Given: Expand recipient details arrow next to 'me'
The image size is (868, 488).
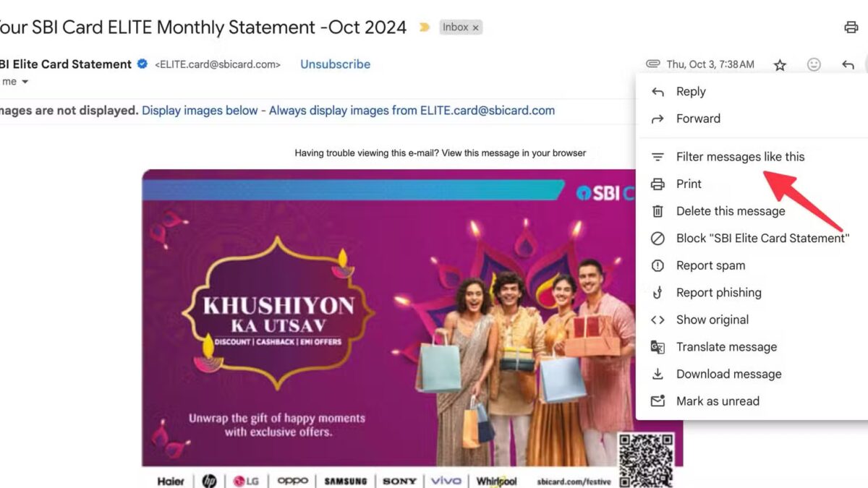Looking at the screenshot, I should 25,82.
